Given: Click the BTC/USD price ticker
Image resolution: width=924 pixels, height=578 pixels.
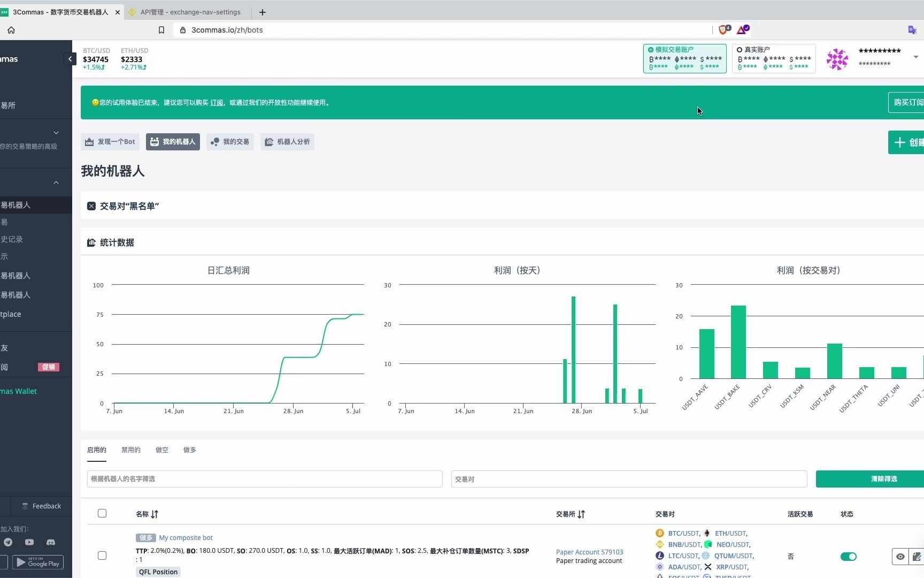Looking at the screenshot, I should point(96,59).
